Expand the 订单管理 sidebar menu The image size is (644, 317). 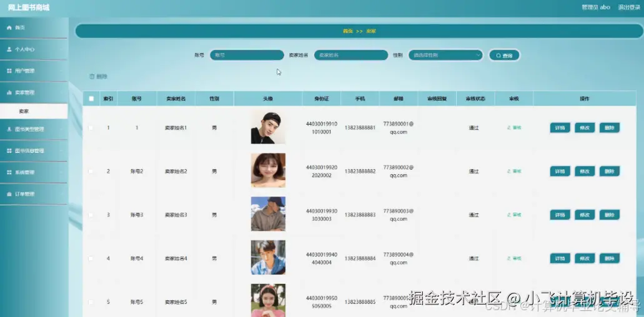coord(34,194)
